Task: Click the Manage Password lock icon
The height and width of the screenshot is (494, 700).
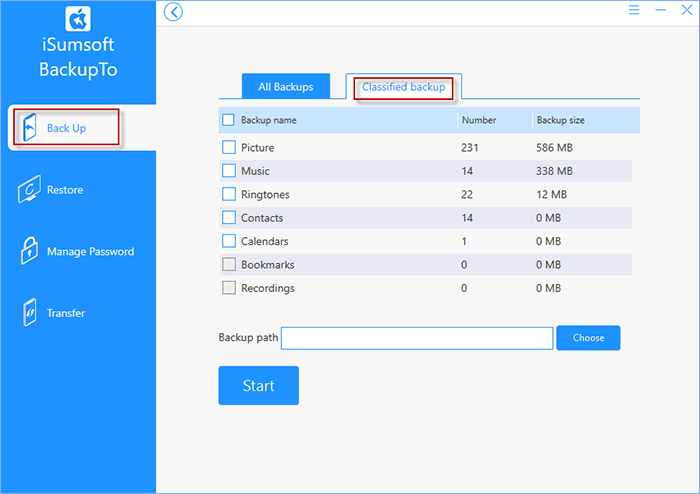Action: [x=29, y=252]
